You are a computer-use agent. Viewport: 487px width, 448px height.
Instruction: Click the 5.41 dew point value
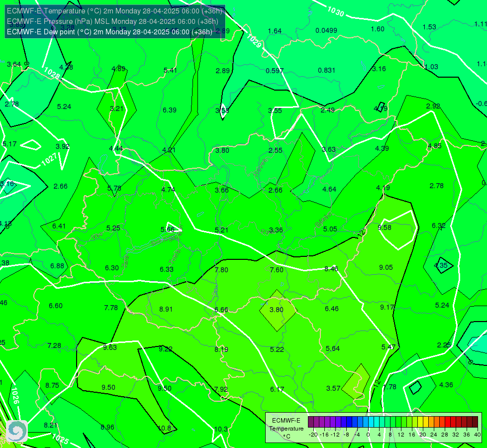170,70
